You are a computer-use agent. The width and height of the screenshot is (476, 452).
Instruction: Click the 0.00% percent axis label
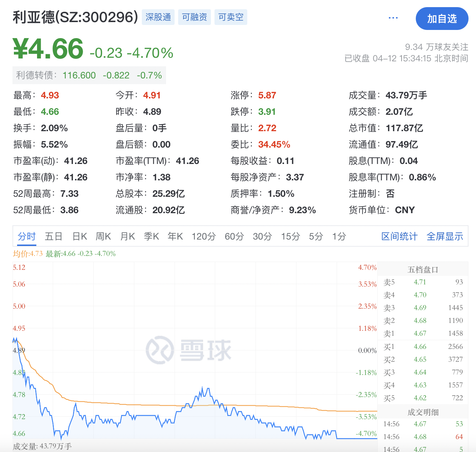pos(367,350)
